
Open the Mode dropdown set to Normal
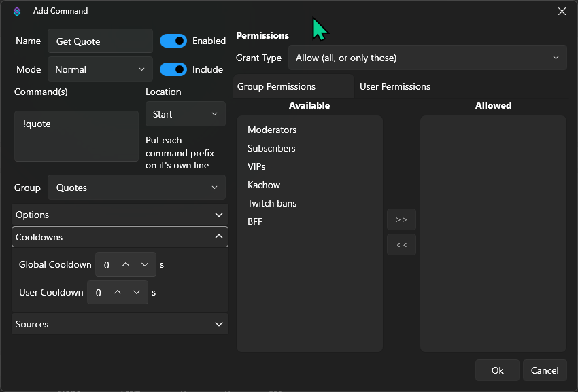(100, 69)
